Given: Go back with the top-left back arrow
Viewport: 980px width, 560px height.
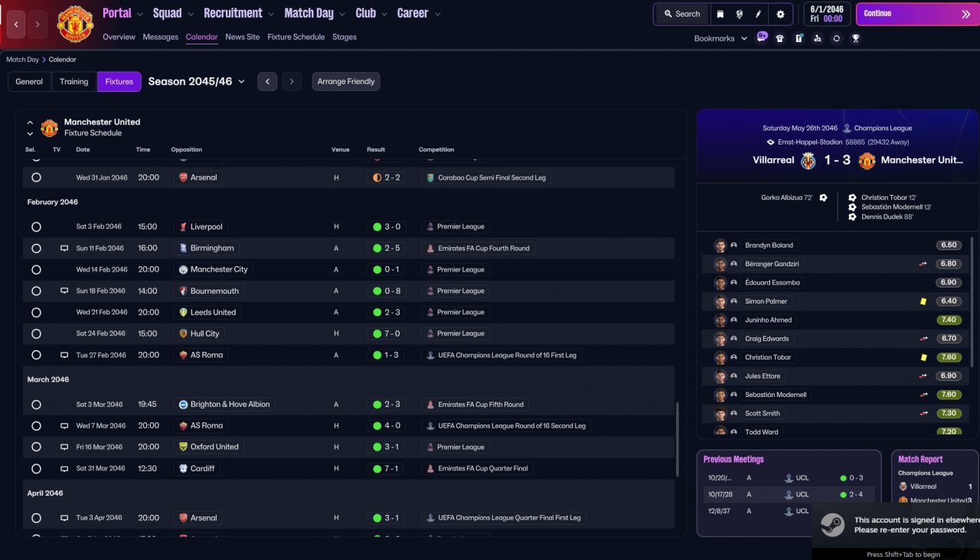Looking at the screenshot, I should click(17, 24).
